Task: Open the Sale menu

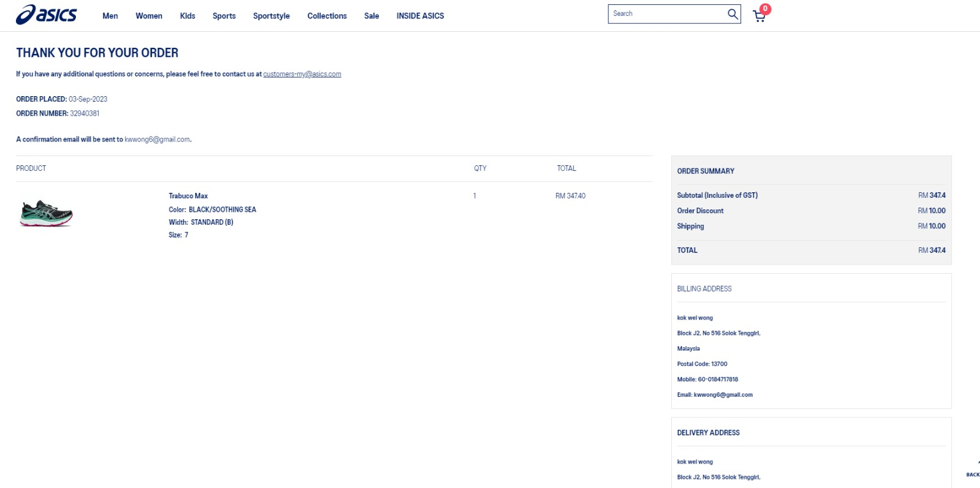Action: pos(372,16)
